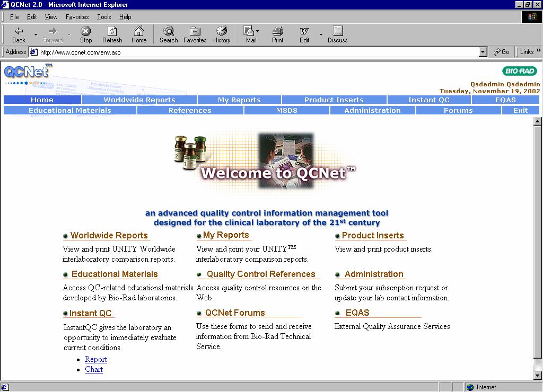
Task: Click the Go button
Action: coord(502,52)
